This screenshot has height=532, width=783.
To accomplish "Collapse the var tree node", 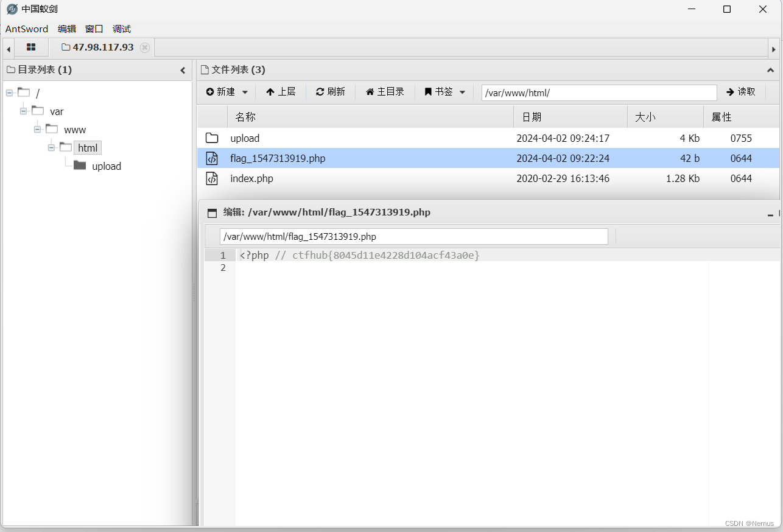I will point(23,111).
